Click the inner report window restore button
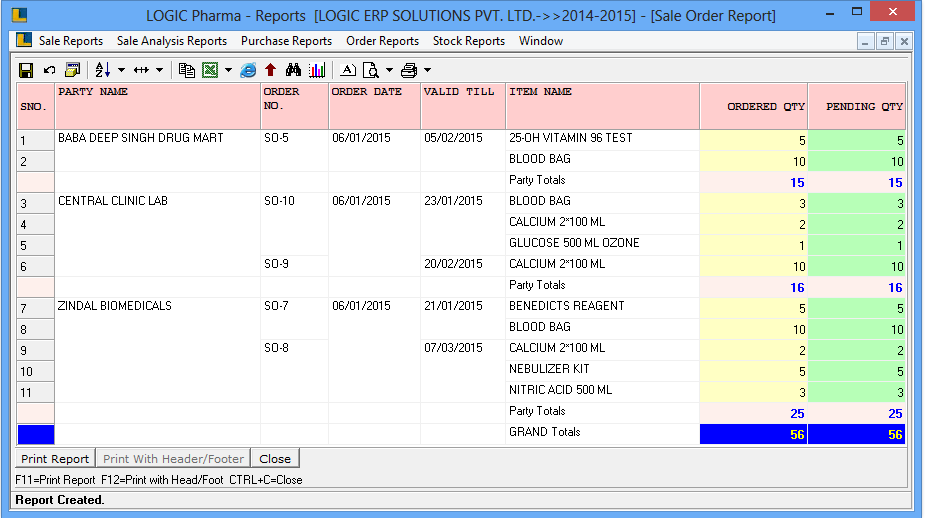925x518 pixels. point(884,41)
